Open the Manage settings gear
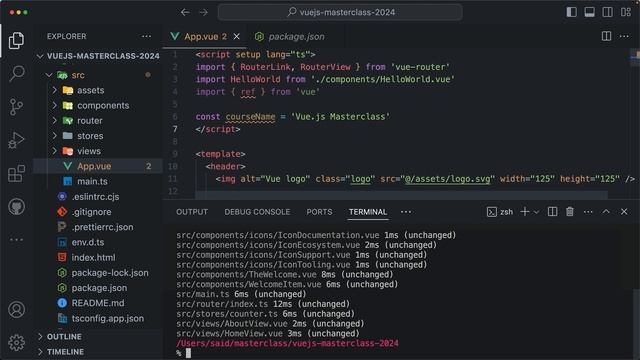The width and height of the screenshot is (640, 360). (x=16, y=342)
